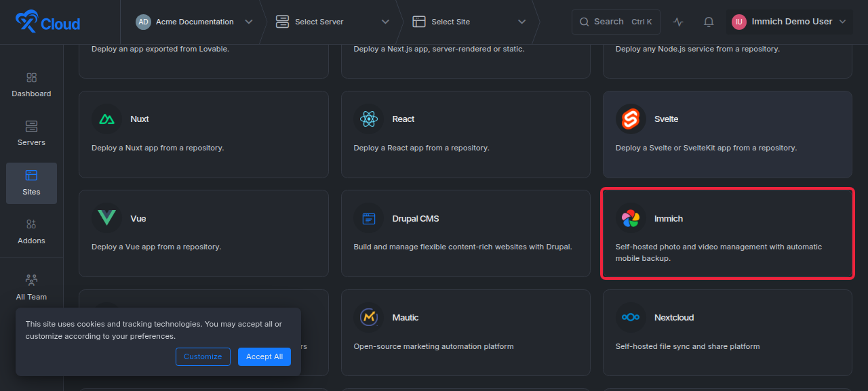Select the React app title
868x391 pixels.
403,119
